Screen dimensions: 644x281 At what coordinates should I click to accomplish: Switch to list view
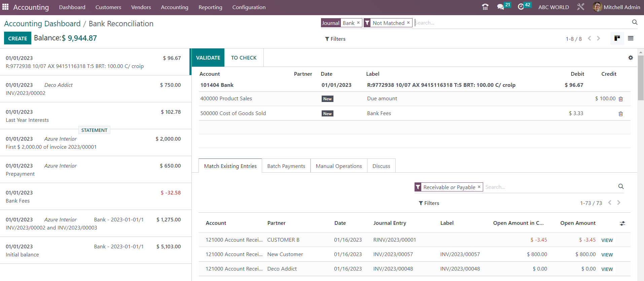[x=631, y=39]
